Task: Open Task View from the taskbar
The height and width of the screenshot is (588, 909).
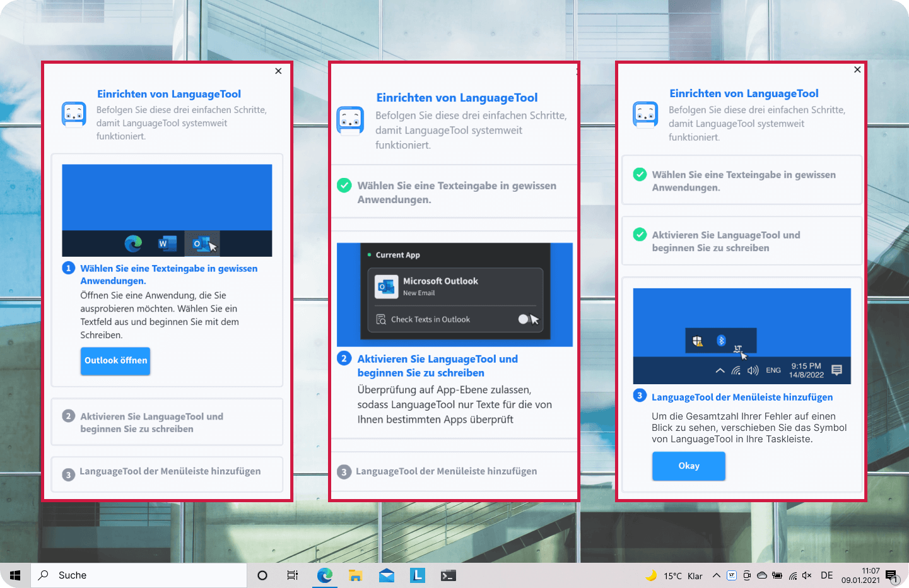Action: 293,575
